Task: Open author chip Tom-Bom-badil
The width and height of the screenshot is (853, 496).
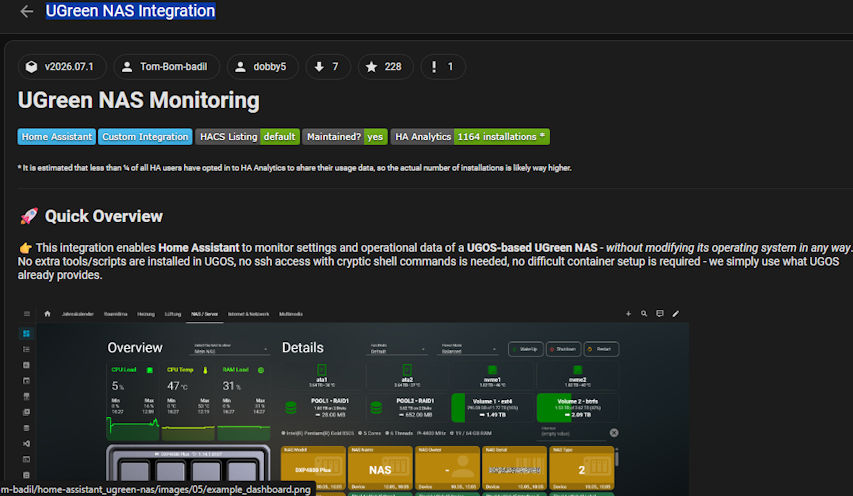Action: pyautogui.click(x=165, y=67)
